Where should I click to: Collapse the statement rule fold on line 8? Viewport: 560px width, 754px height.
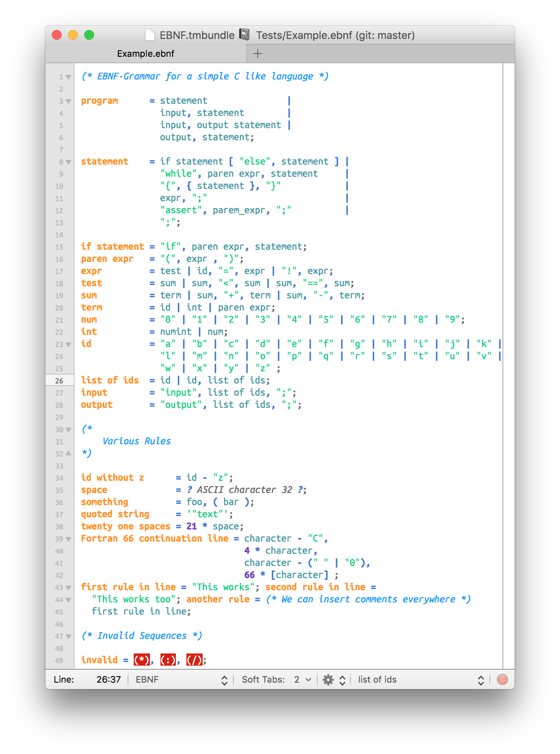(68, 162)
